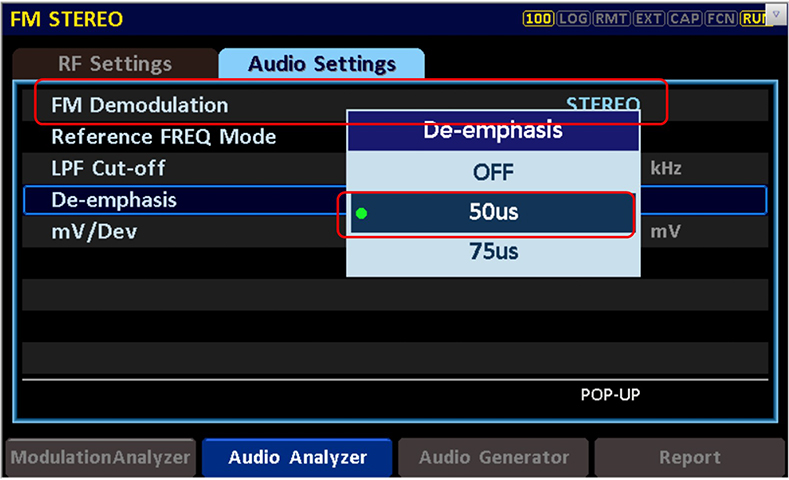This screenshot has width=789, height=480.
Task: Pick the 75us de-emphasis option
Action: click(x=493, y=252)
